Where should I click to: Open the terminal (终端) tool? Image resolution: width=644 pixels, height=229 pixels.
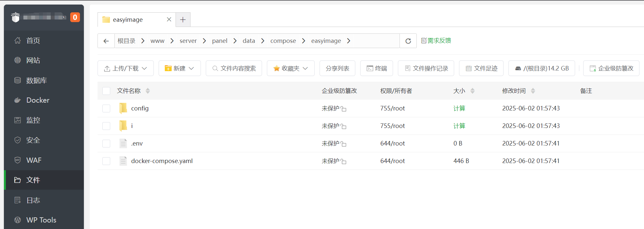[x=376, y=68]
